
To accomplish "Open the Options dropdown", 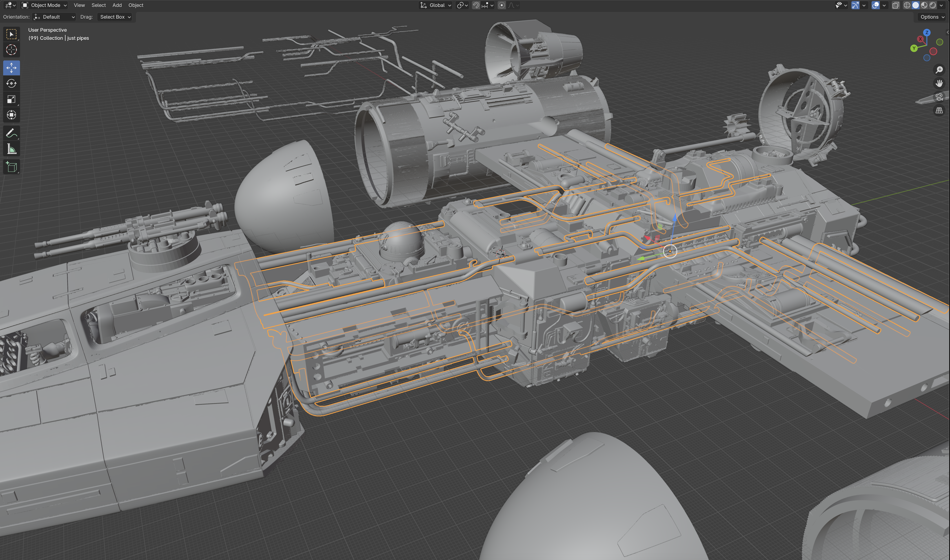I will pos(932,17).
